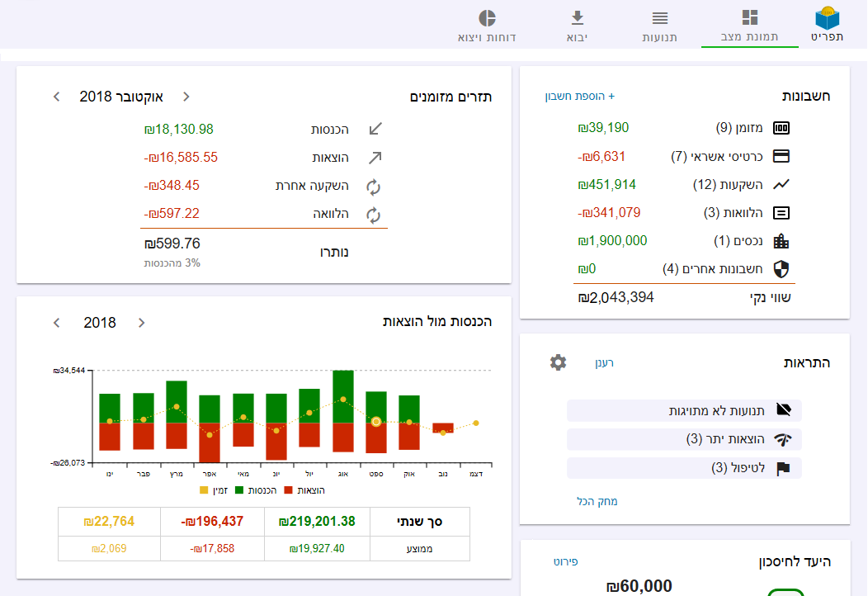Select the הוצאות יתר (3) alert
The width and height of the screenshot is (868, 596).
coord(684,439)
